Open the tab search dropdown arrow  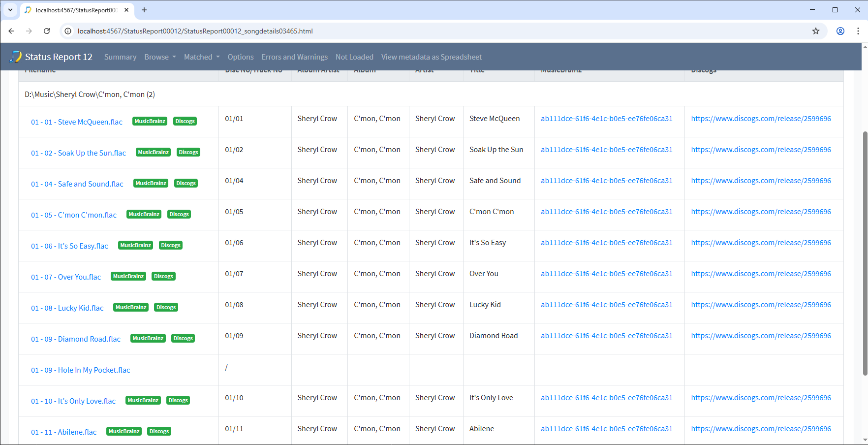[10, 10]
